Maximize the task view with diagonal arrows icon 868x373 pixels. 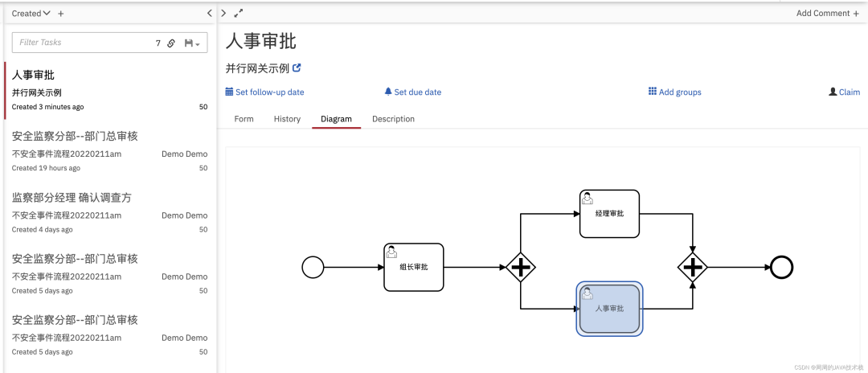239,14
